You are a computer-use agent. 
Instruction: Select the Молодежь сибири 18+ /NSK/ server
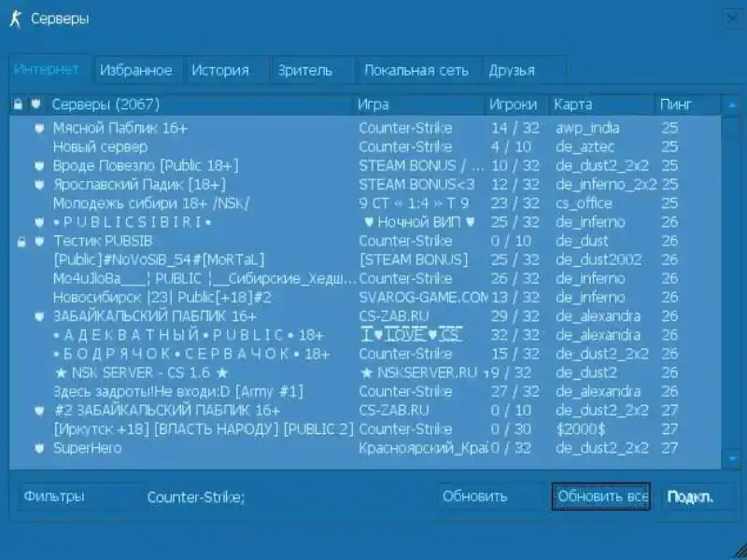click(x=365, y=203)
